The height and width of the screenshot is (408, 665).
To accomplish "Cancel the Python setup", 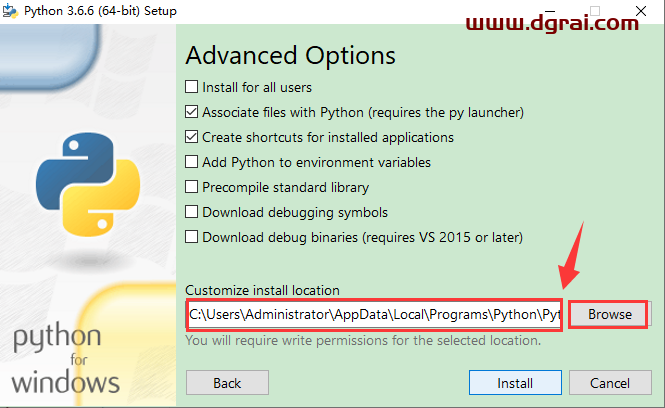I will [610, 383].
